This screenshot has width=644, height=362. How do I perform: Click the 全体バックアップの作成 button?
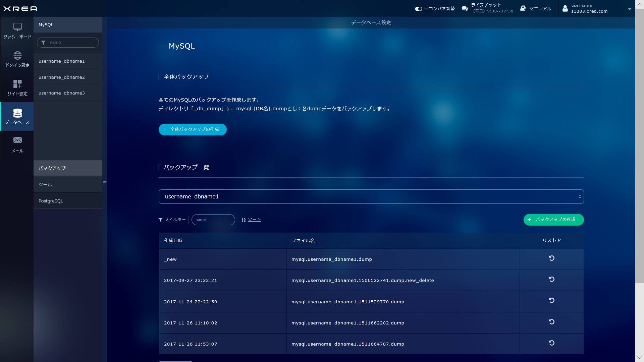[x=193, y=129]
